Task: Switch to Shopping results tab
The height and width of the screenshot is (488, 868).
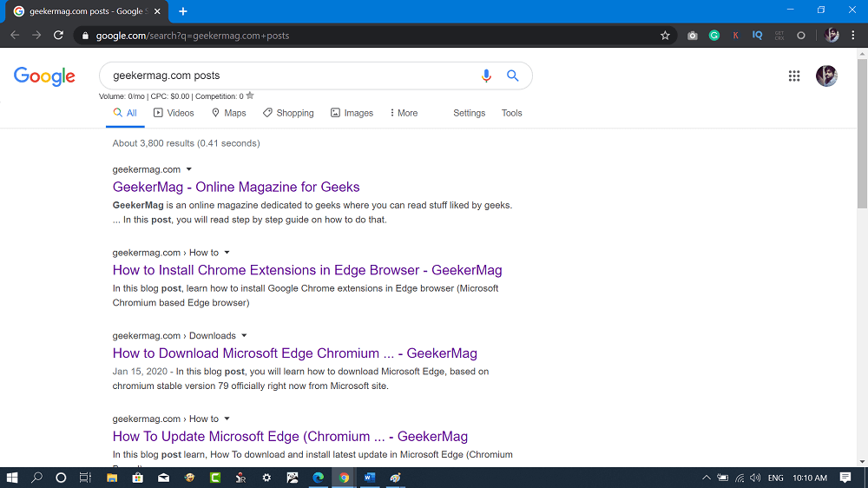Action: tap(288, 113)
